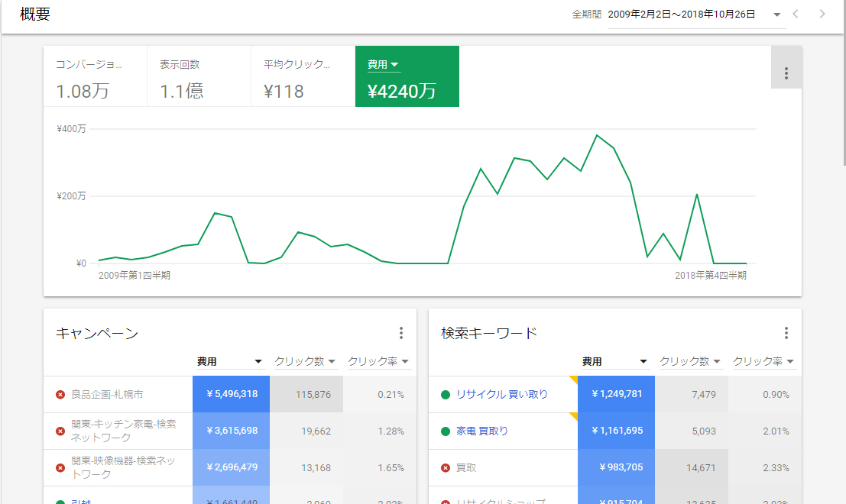Click the red paused status icon for 良品企画-札幌市
This screenshot has width=846, height=504.
60,395
